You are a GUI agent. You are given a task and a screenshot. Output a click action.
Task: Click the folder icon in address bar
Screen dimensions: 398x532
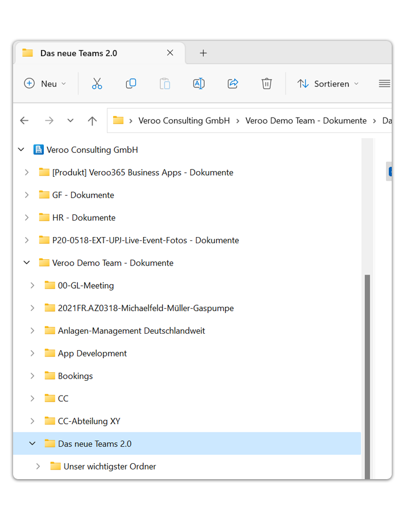tap(118, 120)
